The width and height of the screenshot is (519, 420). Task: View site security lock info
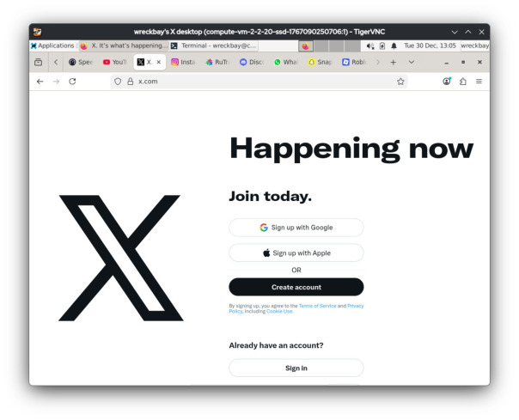[131, 82]
